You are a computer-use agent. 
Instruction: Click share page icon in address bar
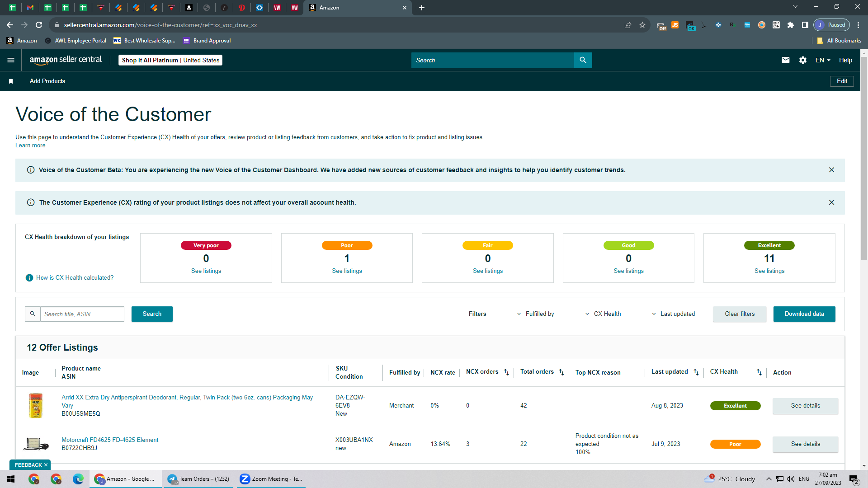pyautogui.click(x=628, y=25)
